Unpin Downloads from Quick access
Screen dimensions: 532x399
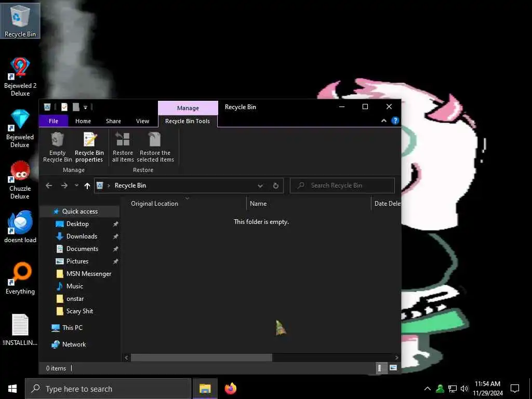[x=116, y=236]
